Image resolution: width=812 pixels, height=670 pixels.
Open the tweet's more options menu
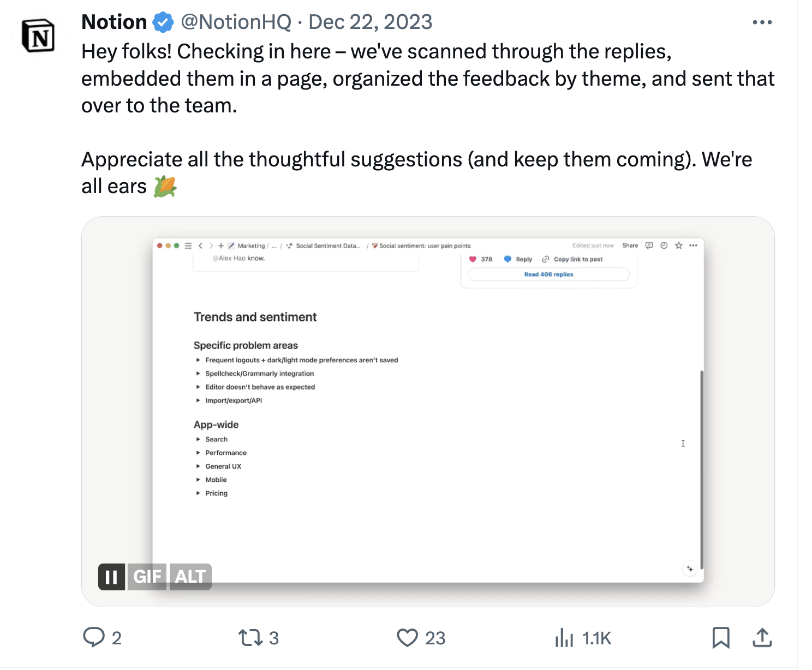(x=762, y=22)
